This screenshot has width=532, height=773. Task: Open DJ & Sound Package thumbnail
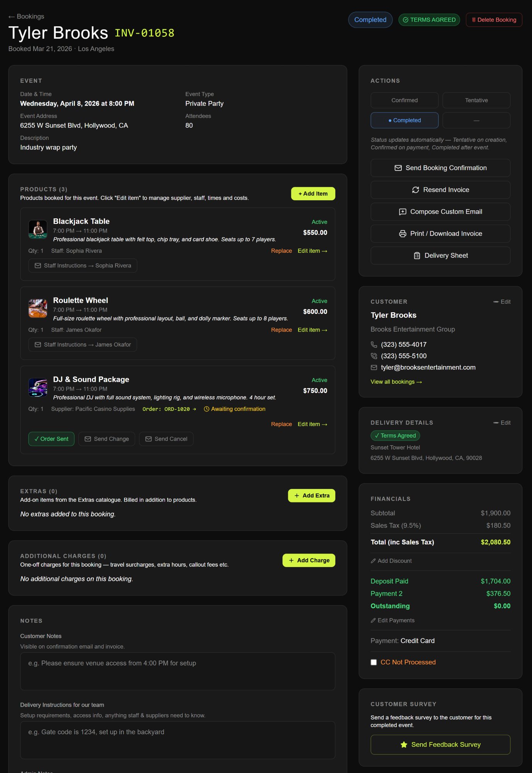(38, 387)
